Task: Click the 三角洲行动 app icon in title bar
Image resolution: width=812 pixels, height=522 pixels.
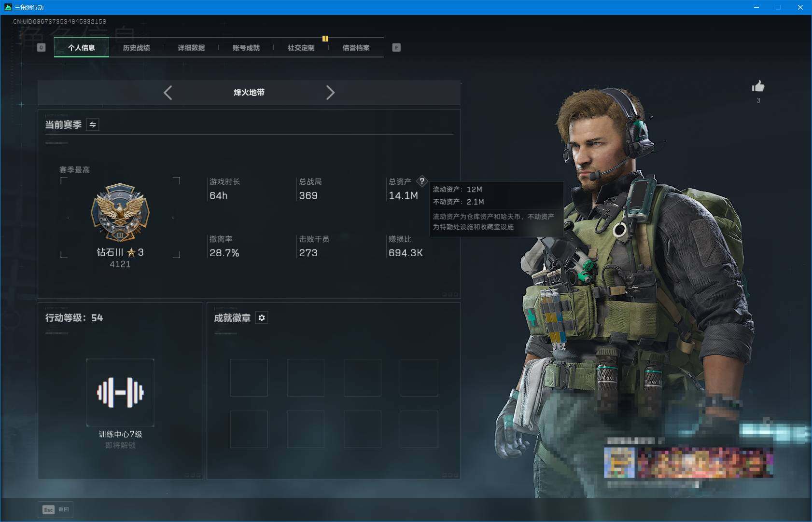Action: [x=8, y=7]
